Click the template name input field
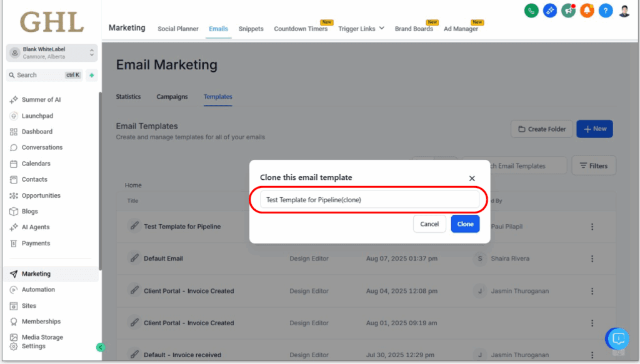This screenshot has width=640, height=364. (x=369, y=200)
